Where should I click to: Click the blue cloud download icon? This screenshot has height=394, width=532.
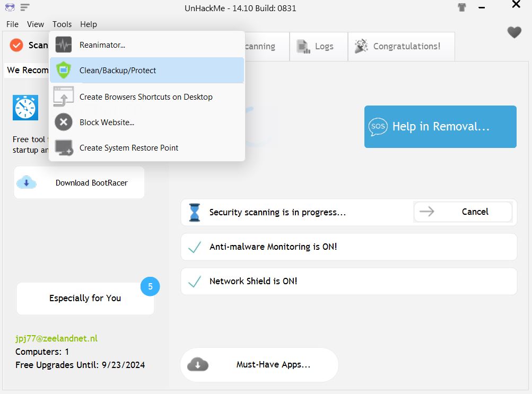pos(27,182)
